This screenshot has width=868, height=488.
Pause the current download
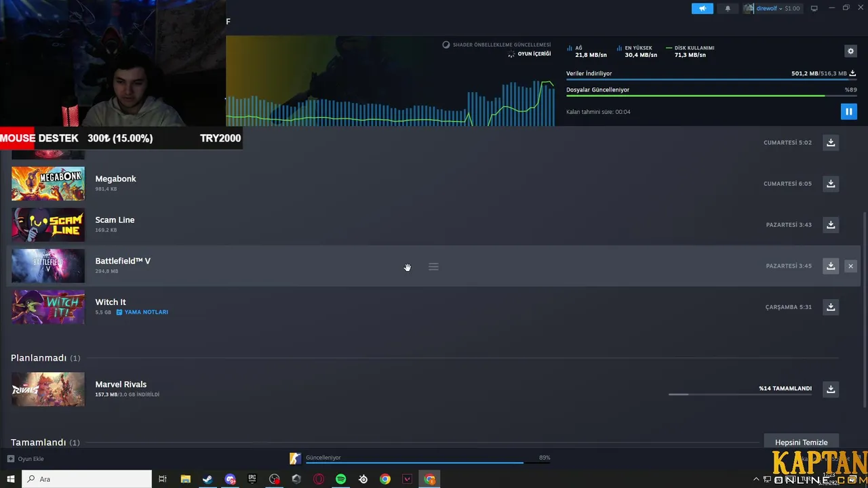pyautogui.click(x=848, y=111)
